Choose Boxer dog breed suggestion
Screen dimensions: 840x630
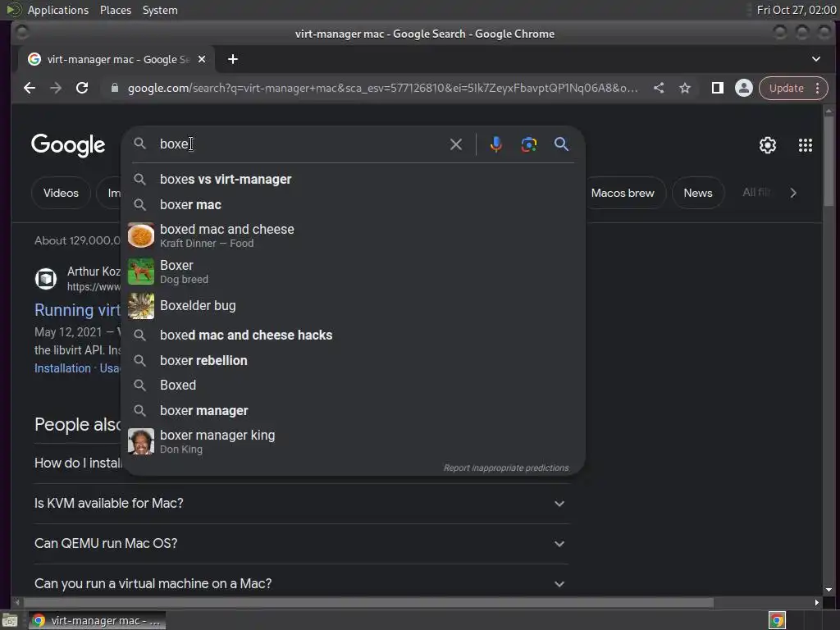tap(354, 272)
